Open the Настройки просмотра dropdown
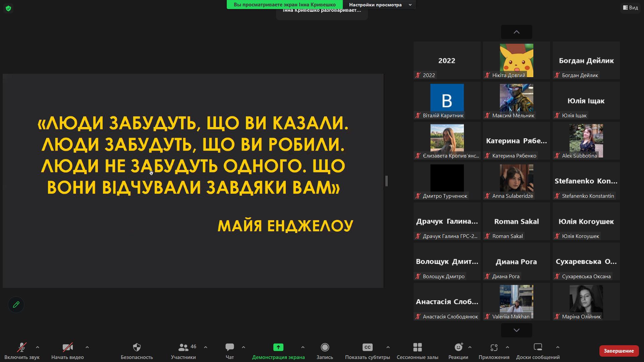The image size is (644, 362). click(380, 5)
